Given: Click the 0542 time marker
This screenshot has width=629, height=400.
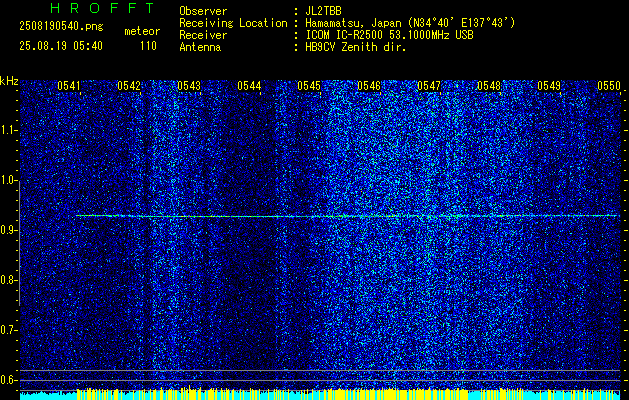Looking at the screenshot, I should coord(129,86).
